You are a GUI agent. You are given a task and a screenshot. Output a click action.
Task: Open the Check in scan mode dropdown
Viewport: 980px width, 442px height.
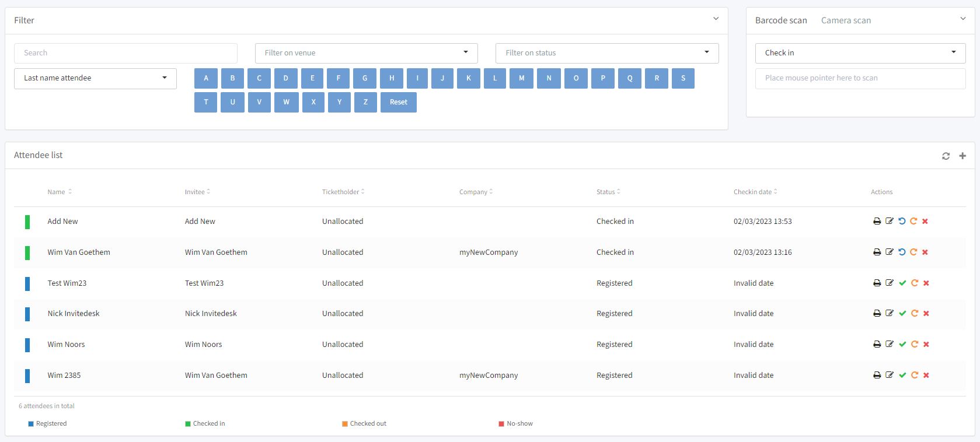point(860,53)
